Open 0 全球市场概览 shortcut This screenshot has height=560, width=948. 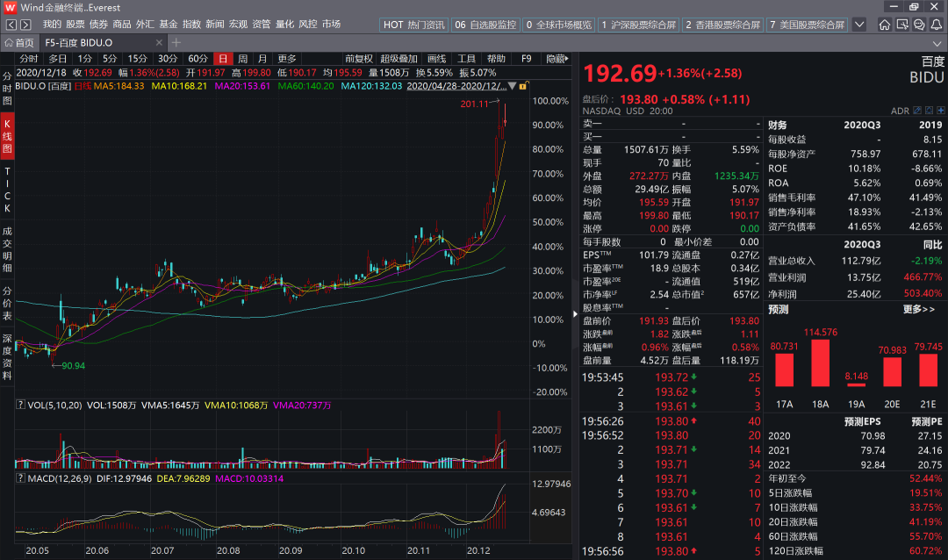(x=558, y=25)
